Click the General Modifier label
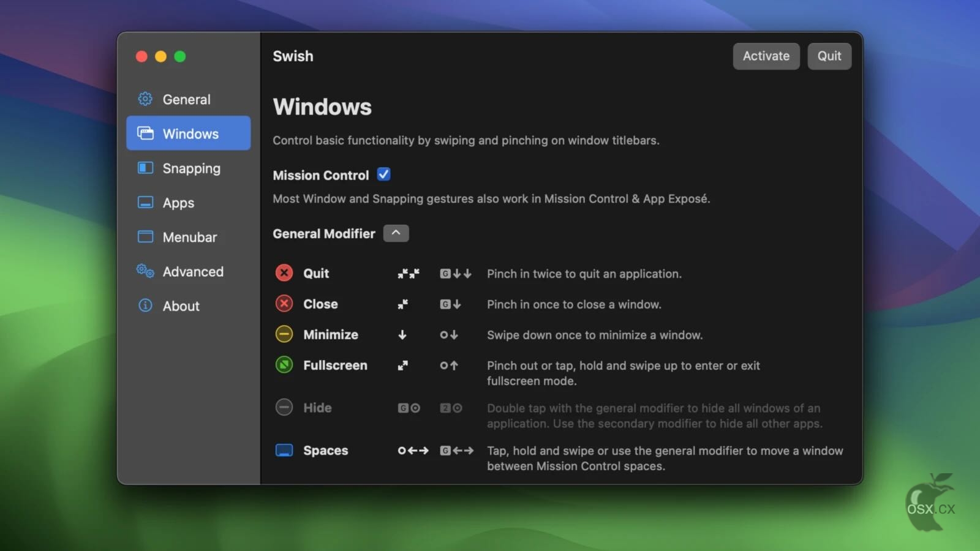The image size is (980, 551). coord(323,233)
